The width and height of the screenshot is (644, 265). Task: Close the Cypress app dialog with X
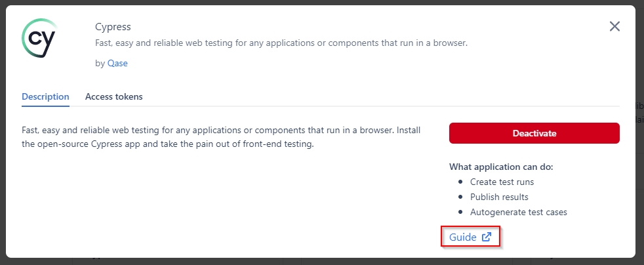pos(614,26)
